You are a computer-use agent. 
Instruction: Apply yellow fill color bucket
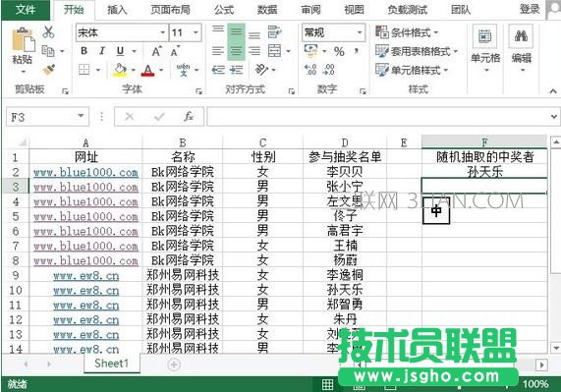click(x=120, y=70)
